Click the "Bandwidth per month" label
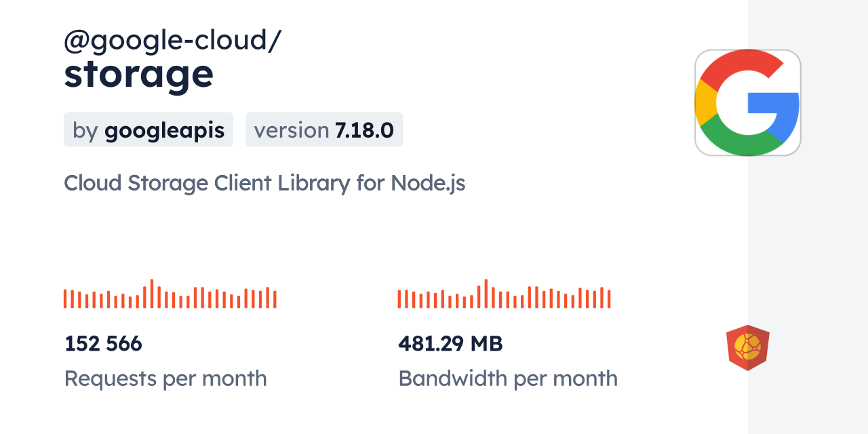 click(508, 378)
